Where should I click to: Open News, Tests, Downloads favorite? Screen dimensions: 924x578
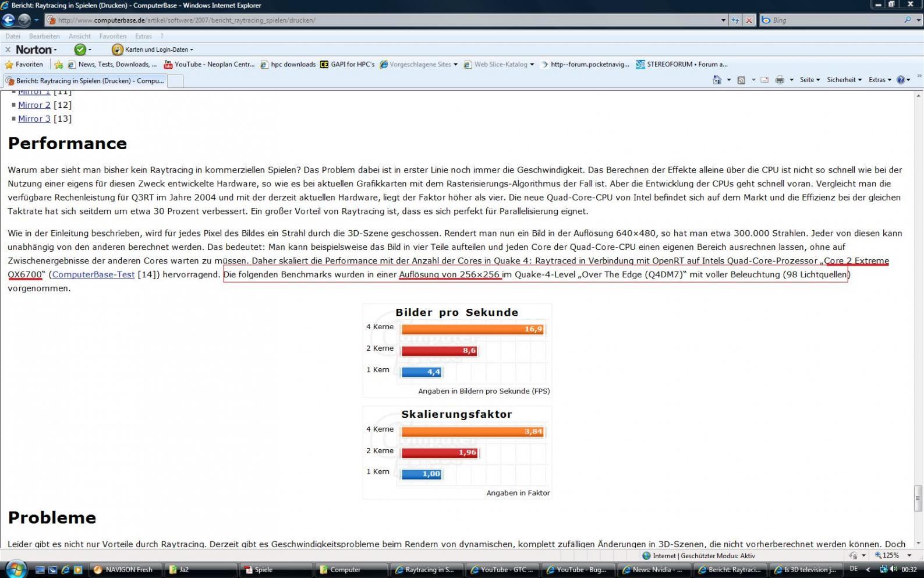pyautogui.click(x=112, y=65)
